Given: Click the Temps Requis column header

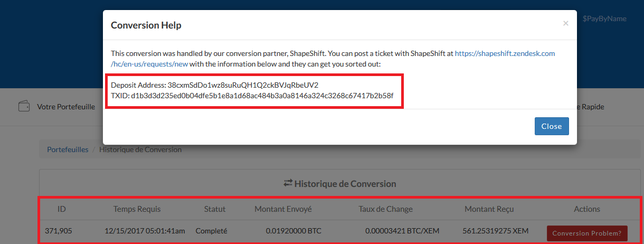Looking at the screenshot, I should 137,209.
